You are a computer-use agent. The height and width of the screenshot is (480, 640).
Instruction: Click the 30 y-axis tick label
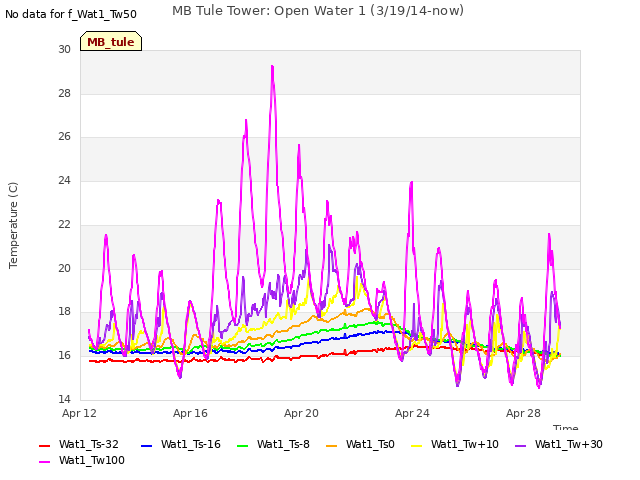pyautogui.click(x=64, y=49)
